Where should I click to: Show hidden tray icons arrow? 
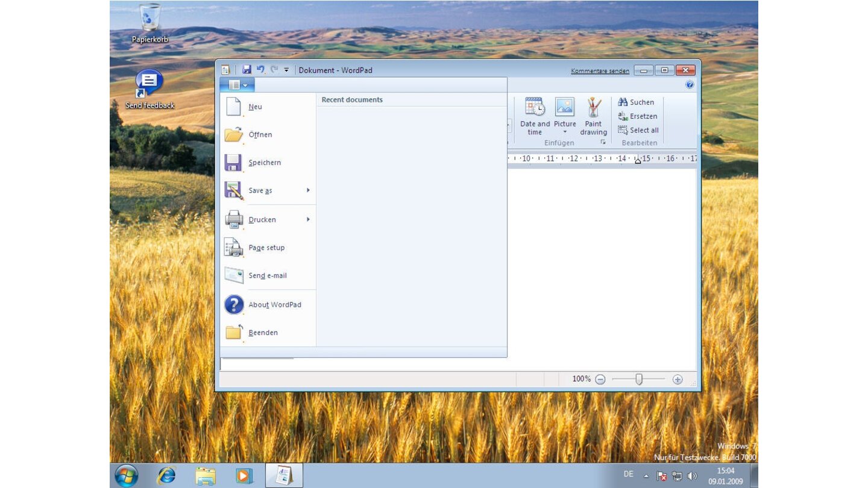tap(646, 476)
